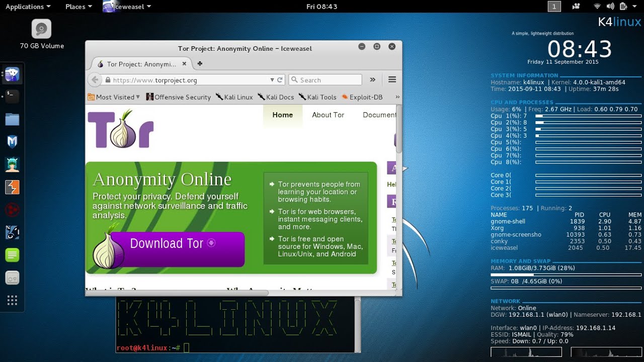
Task: Open Kali Docs bookmark
Action: pyautogui.click(x=276, y=97)
